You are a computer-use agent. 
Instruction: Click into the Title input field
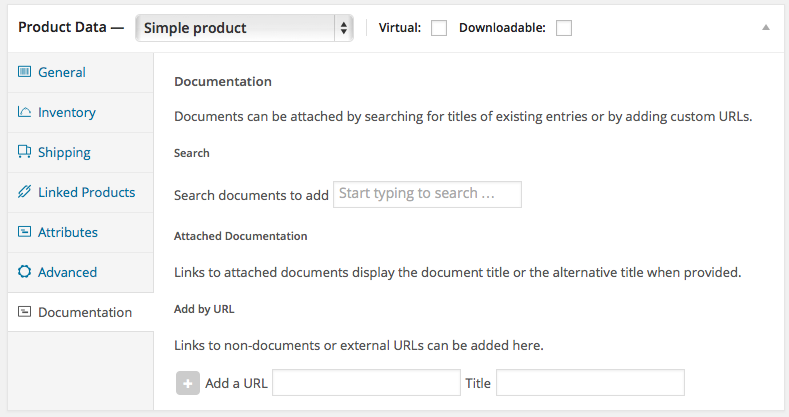(x=590, y=383)
